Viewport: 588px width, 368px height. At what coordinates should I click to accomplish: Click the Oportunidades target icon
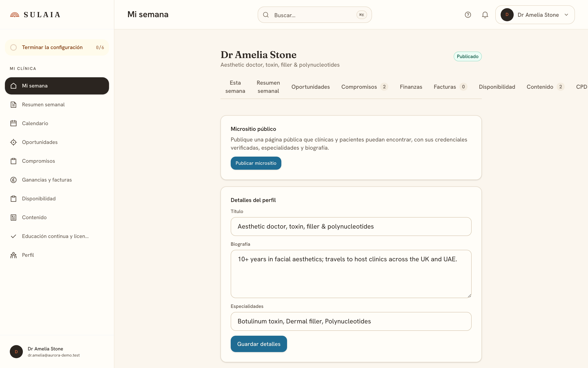coord(14,142)
